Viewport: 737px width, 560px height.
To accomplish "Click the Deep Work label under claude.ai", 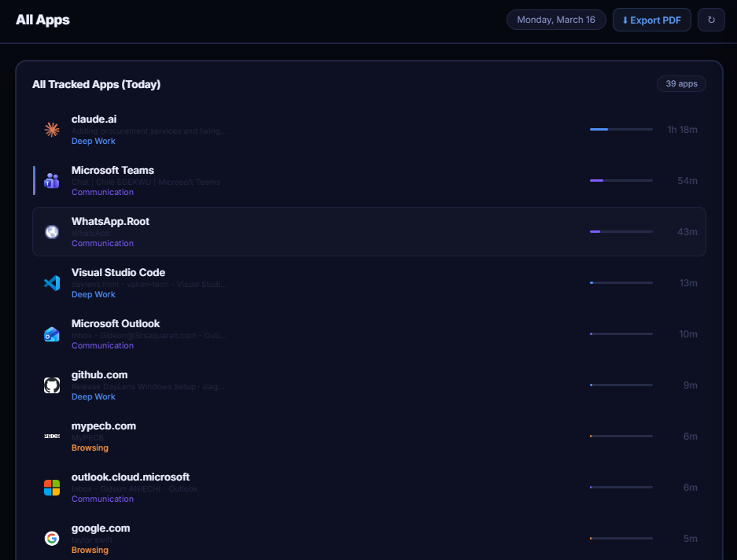I will (93, 141).
